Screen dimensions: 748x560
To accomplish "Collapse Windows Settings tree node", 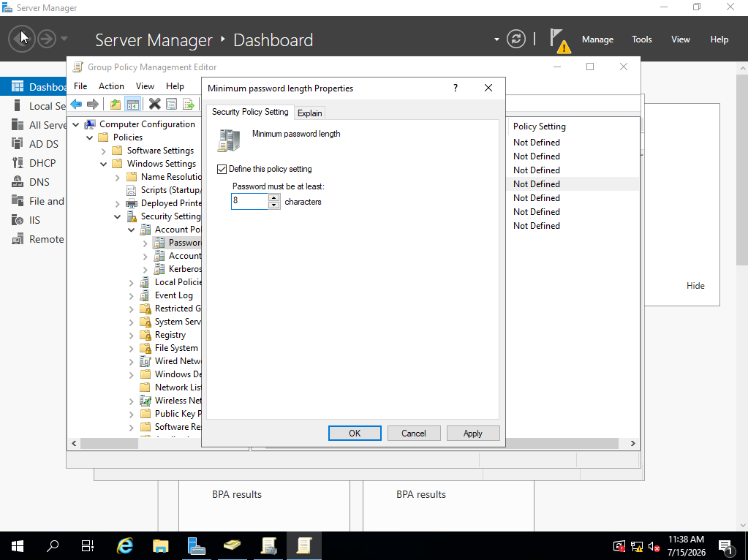I will tap(104, 164).
